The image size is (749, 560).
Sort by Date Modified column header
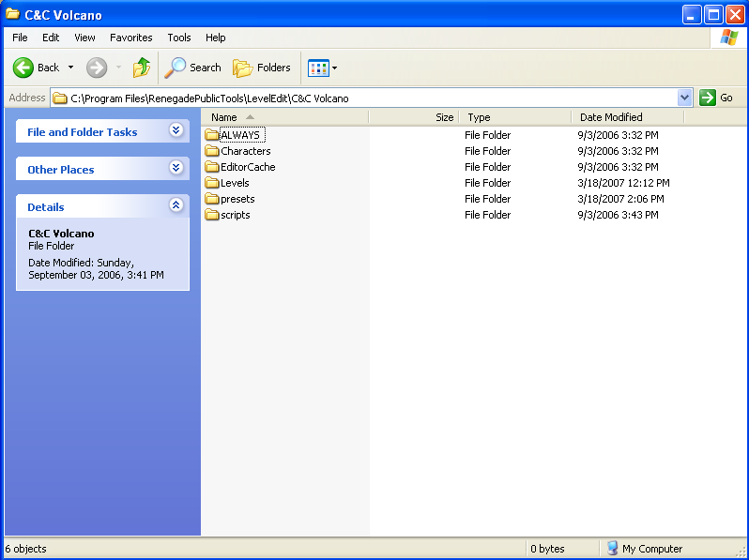(x=611, y=117)
